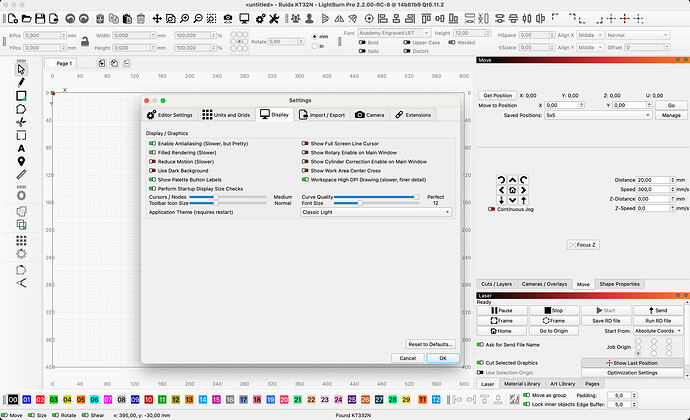
Task: Select the 'in' units radio button
Action: [315, 46]
